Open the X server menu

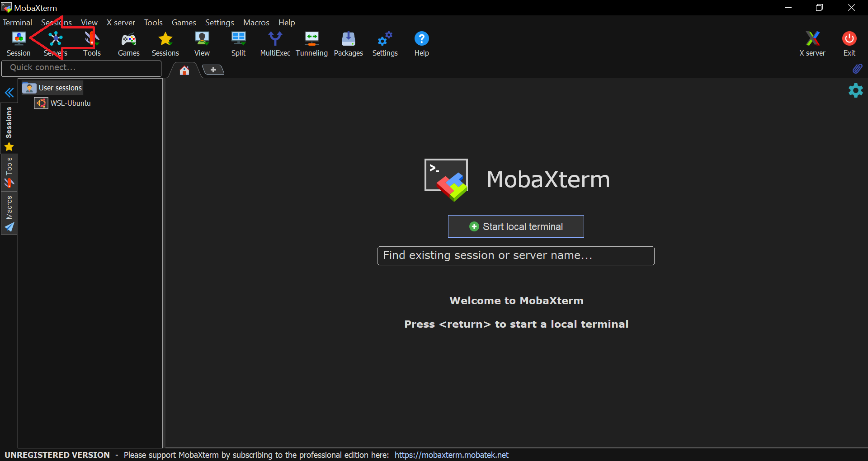pos(121,23)
